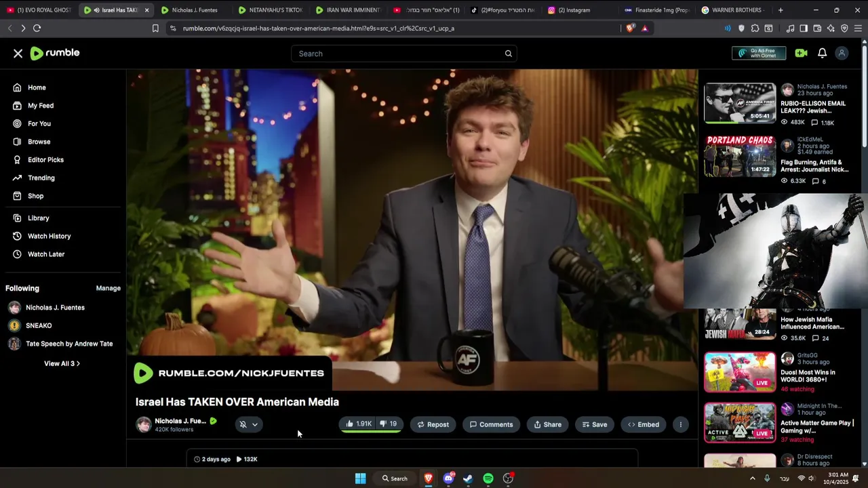Open the Brave Rewards triangle icon
868x488 pixels.
(644, 28)
